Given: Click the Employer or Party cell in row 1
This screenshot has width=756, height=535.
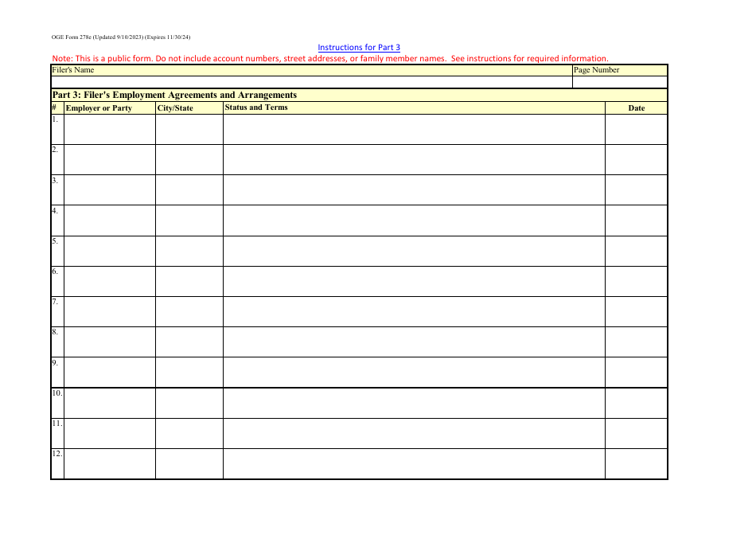Looking at the screenshot, I should coord(109,127).
